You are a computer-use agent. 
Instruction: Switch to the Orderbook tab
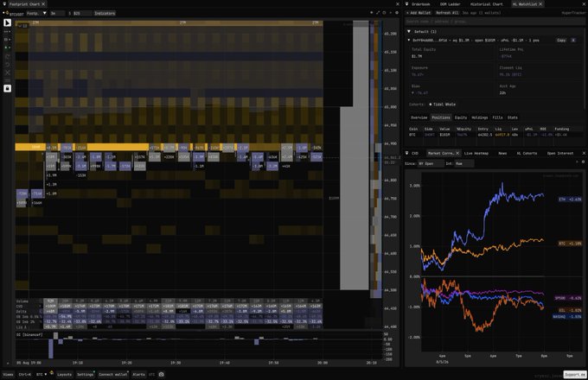[x=421, y=4]
